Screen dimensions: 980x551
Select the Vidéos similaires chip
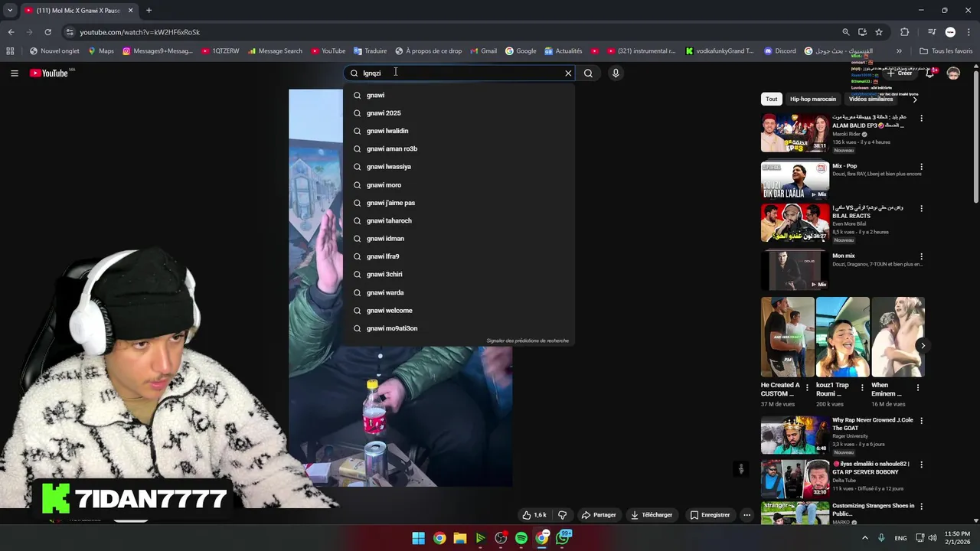click(871, 99)
